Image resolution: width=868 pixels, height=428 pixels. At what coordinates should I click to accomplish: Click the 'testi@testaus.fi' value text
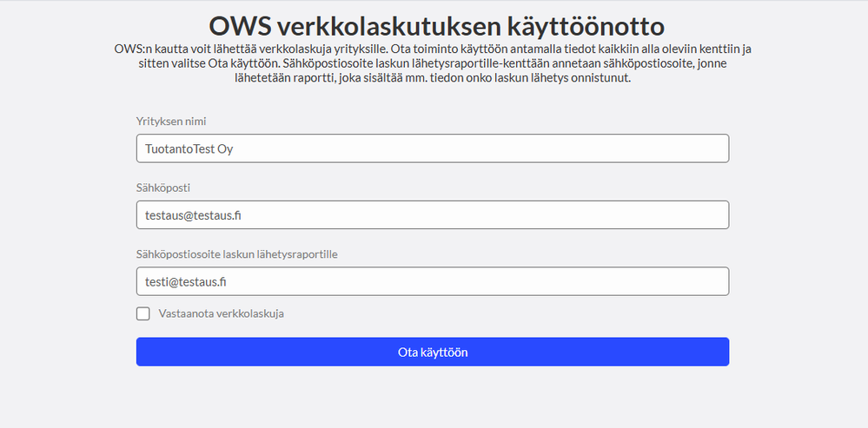pyautogui.click(x=185, y=282)
